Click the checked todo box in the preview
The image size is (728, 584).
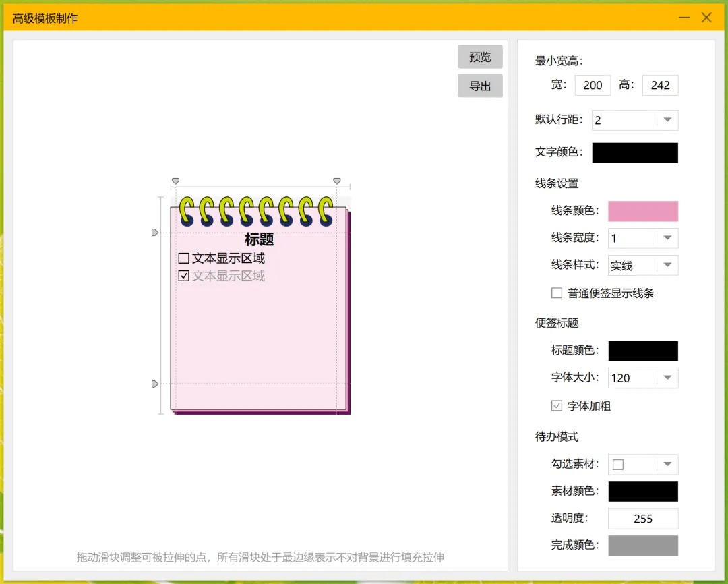pos(183,276)
